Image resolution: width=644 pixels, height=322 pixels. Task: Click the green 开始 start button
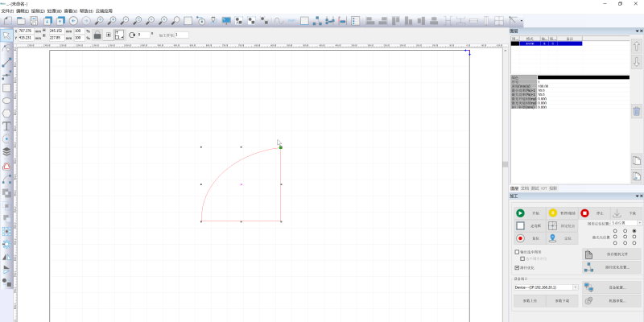[530, 213]
